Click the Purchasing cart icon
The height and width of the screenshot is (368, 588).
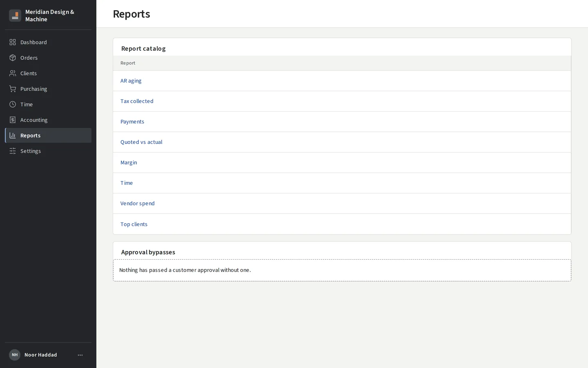13,89
